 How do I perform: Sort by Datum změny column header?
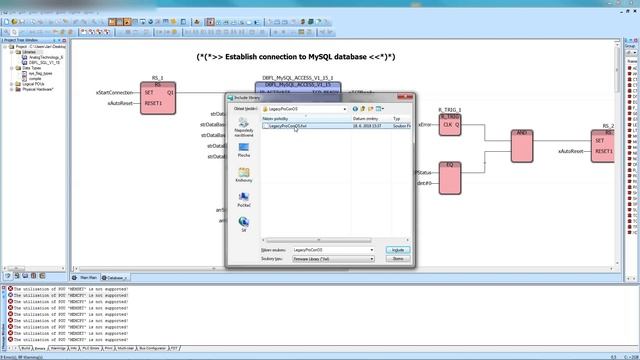[371, 119]
